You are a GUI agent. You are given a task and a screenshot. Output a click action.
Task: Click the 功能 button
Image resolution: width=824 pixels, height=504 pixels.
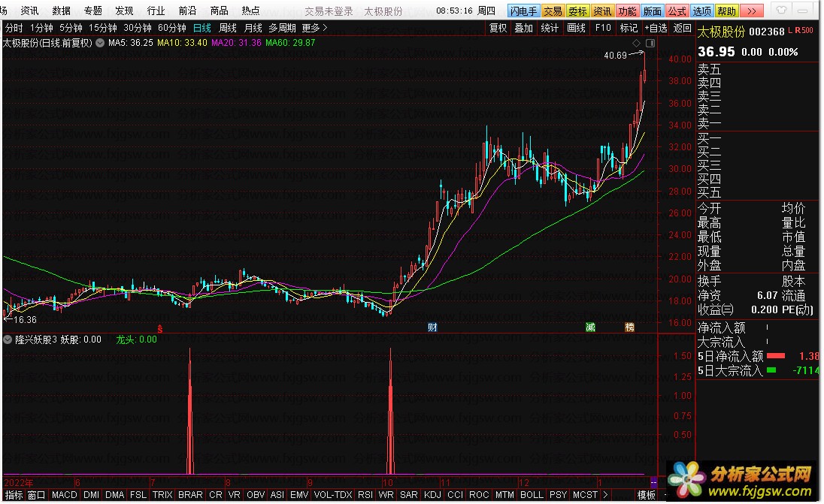pos(628,11)
